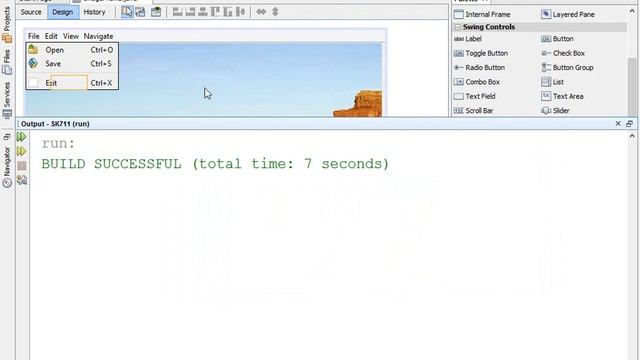This screenshot has width=640, height=360.
Task: Click Align Bottom in Row icon
Action: (x=228, y=12)
